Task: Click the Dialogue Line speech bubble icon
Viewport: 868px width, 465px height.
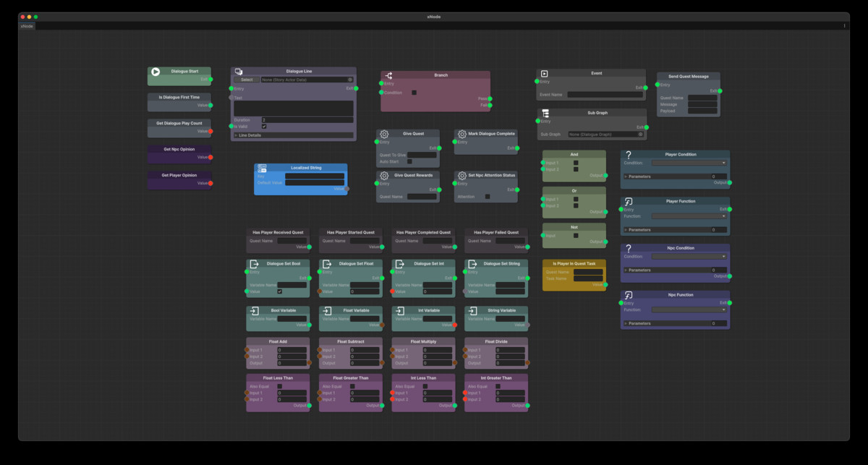Action: [x=239, y=72]
